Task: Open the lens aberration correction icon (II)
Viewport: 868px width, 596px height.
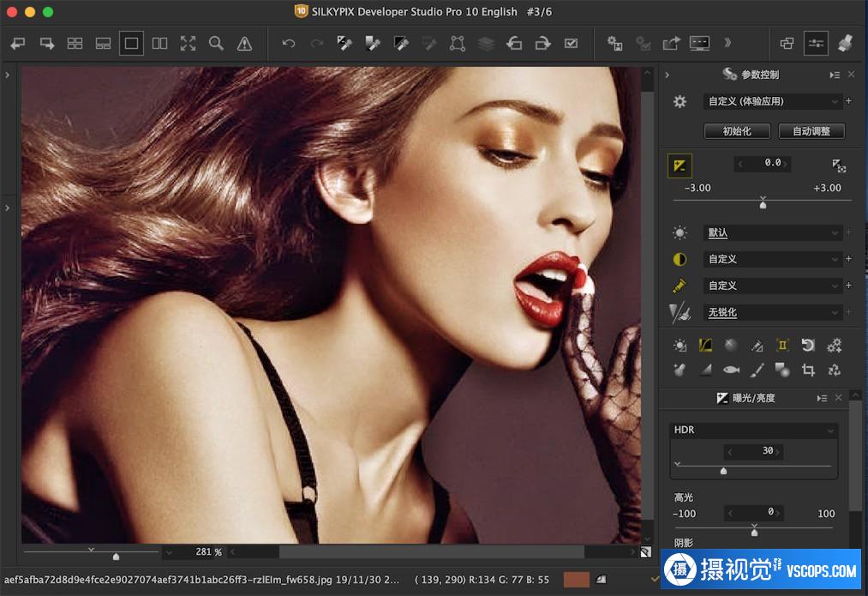Action: click(782, 346)
